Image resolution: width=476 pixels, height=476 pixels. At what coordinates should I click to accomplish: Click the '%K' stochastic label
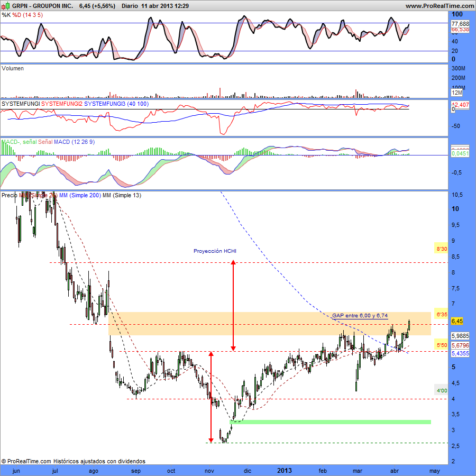coord(6,15)
